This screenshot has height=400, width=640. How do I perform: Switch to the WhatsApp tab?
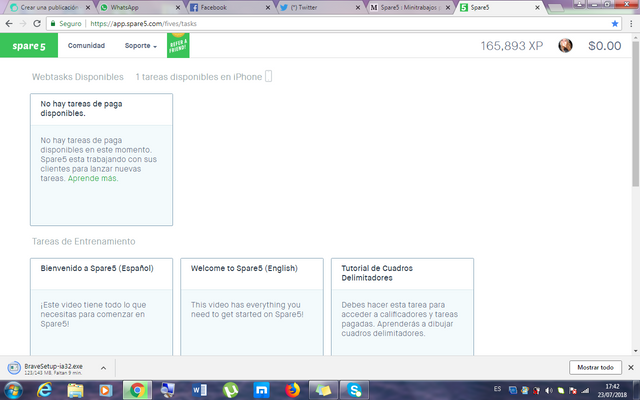(x=139, y=7)
